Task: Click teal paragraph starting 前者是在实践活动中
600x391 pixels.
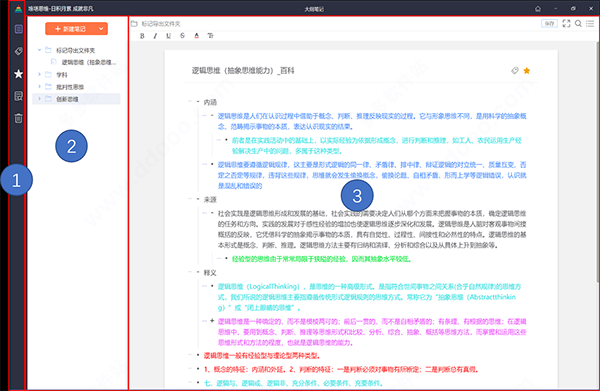Action: point(377,145)
